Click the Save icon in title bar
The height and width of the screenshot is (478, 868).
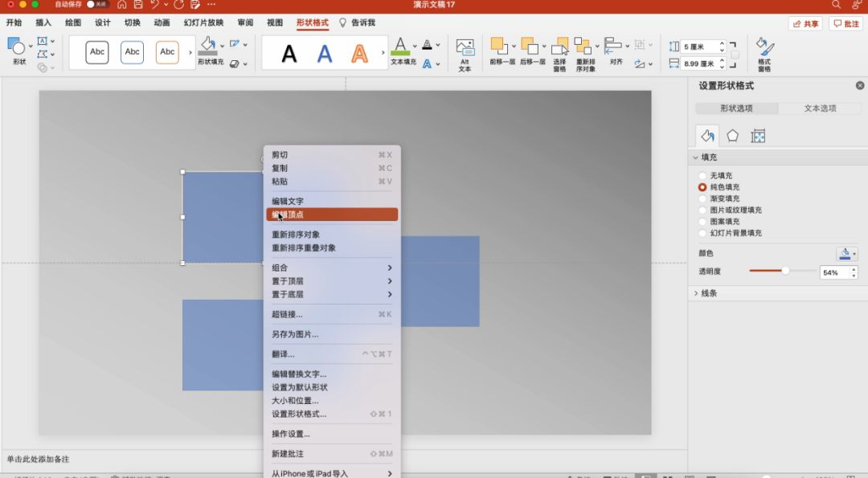tap(138, 5)
